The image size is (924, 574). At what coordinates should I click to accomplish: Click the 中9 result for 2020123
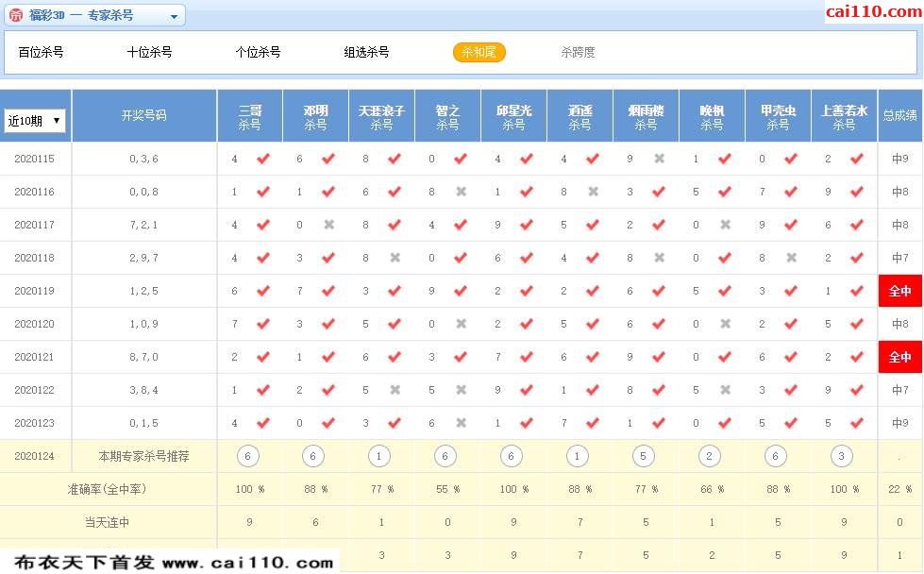899,423
